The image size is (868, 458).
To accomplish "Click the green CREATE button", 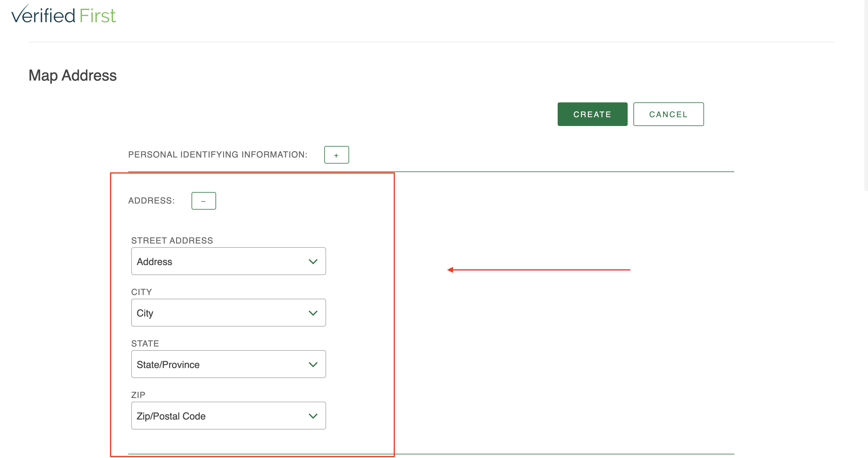I will 593,114.
